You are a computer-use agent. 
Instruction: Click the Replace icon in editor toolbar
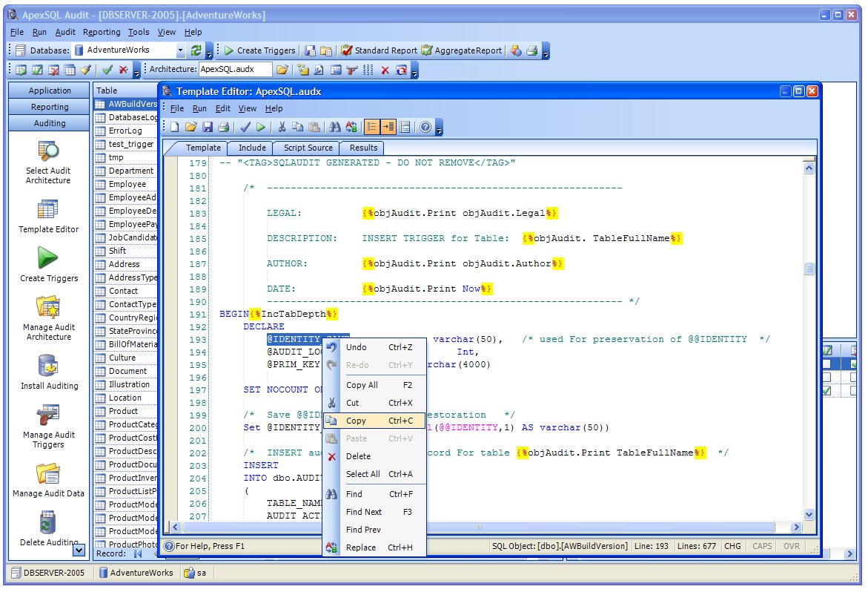tap(351, 128)
